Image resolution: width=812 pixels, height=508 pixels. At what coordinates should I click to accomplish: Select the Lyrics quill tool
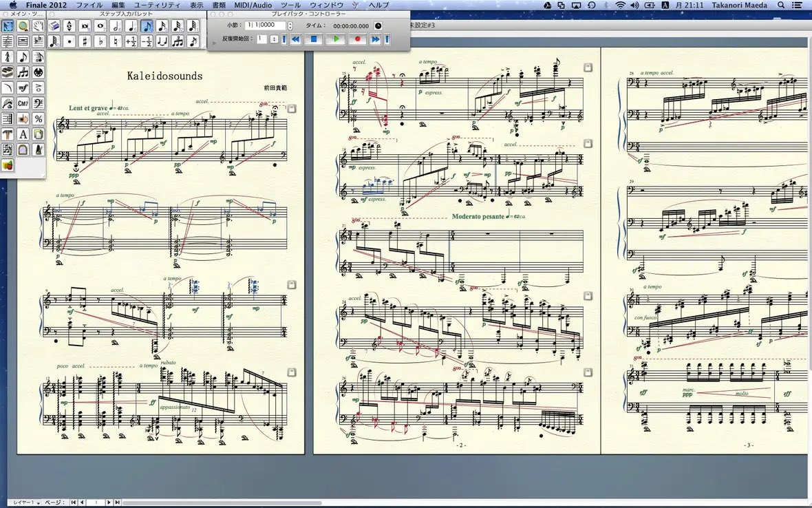(8, 103)
